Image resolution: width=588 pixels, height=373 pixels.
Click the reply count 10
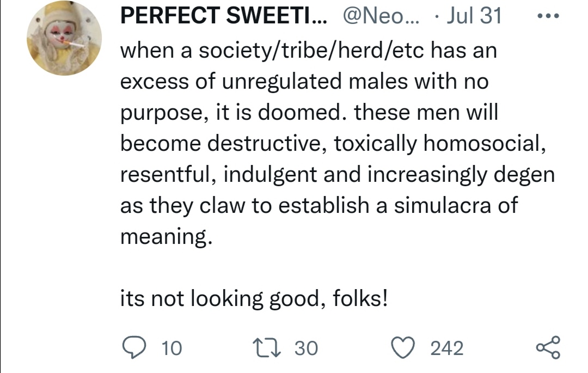click(x=172, y=348)
